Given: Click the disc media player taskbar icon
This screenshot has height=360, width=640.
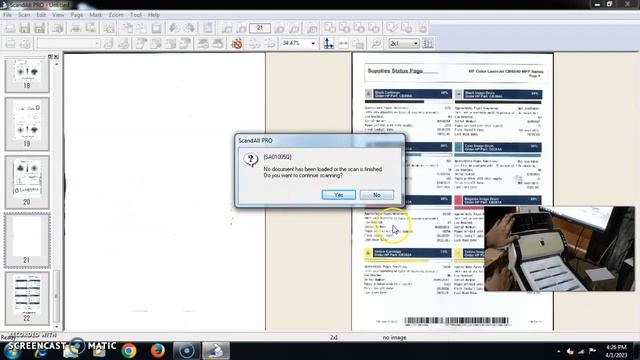Looking at the screenshot, I should pyautogui.click(x=187, y=351).
